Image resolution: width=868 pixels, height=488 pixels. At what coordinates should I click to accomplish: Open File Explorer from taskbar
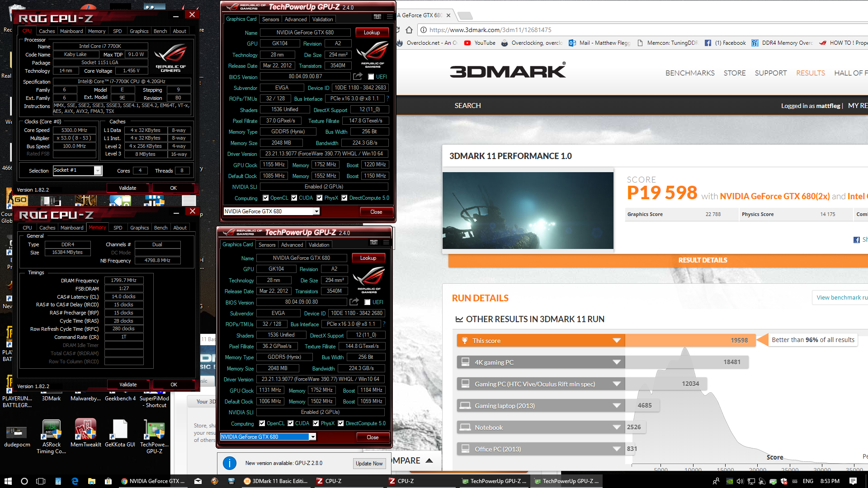coord(91,481)
